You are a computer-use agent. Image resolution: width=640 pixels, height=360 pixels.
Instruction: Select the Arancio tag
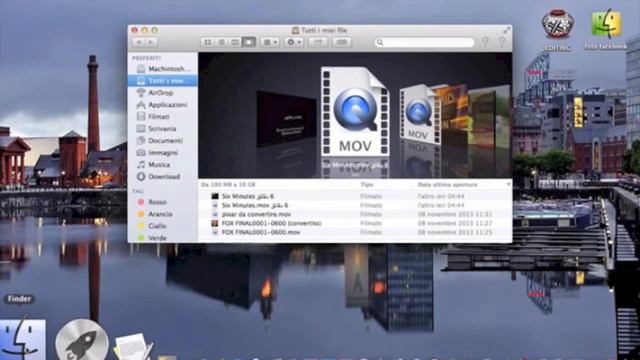click(x=163, y=214)
